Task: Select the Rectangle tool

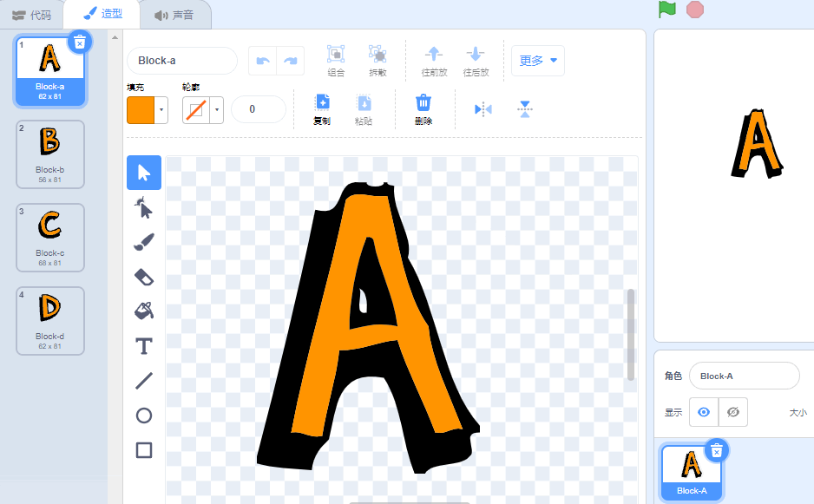Action: click(x=144, y=450)
